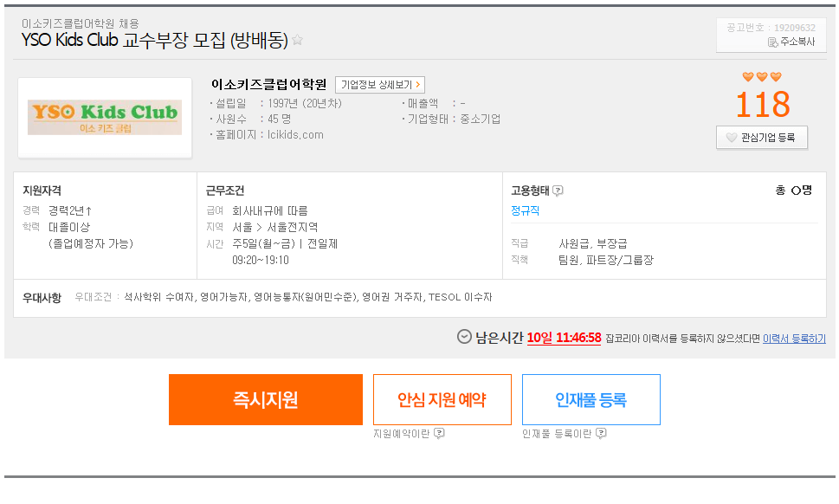
Task: Click the 경력2년↑ experience requirement
Action: [x=70, y=210]
